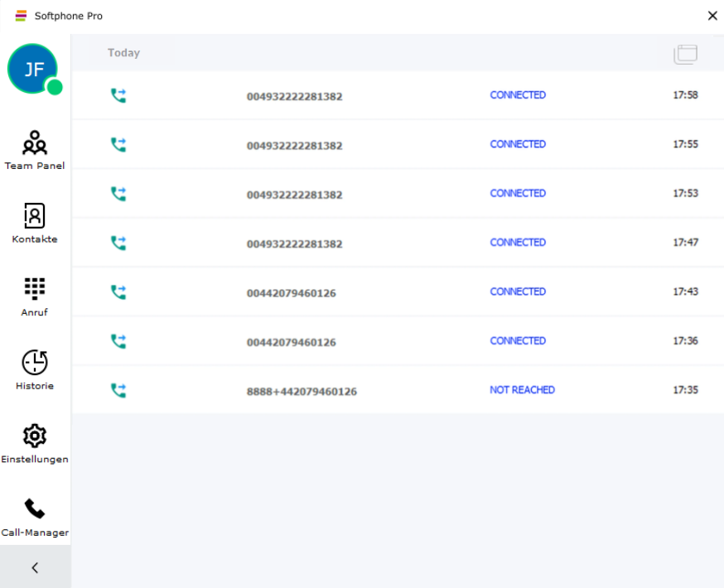Open the Anruf dial pad icon
Image resolution: width=724 pixels, height=588 pixels.
point(35,289)
